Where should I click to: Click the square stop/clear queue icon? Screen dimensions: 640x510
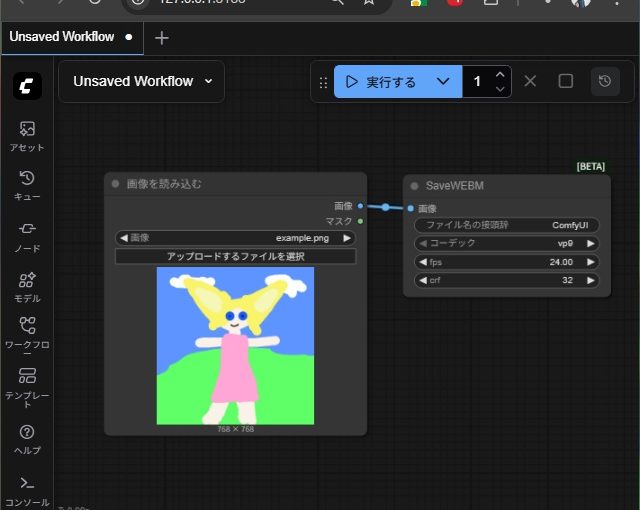tap(565, 81)
